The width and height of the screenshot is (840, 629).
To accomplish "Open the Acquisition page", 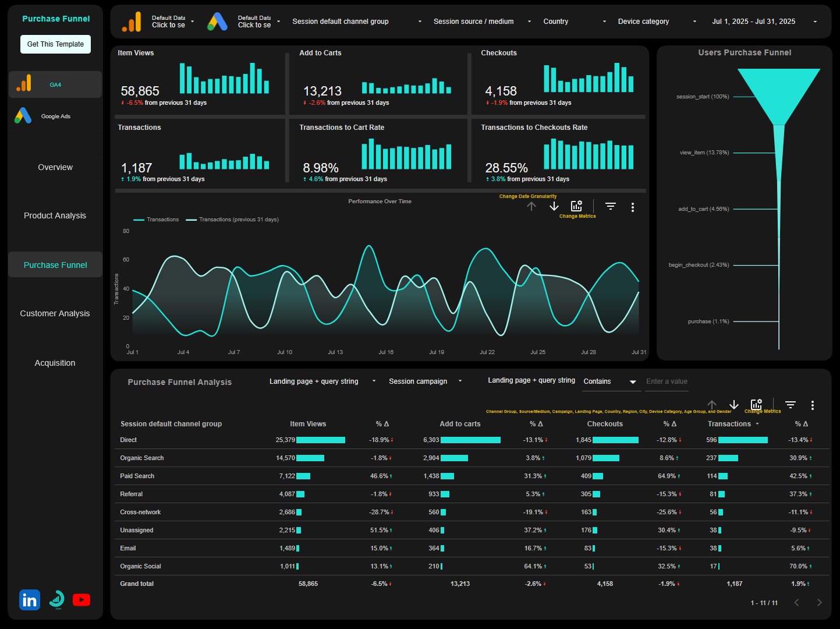I will (55, 362).
